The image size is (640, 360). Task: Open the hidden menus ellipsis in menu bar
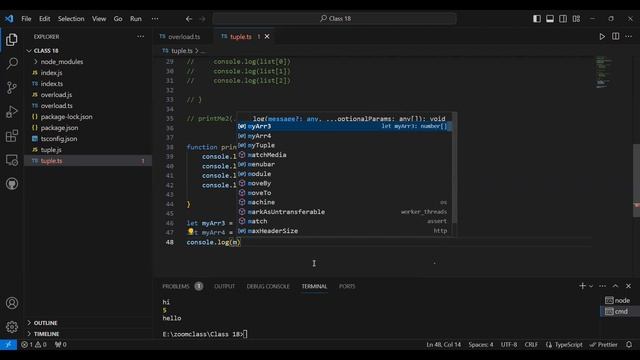tap(155, 19)
